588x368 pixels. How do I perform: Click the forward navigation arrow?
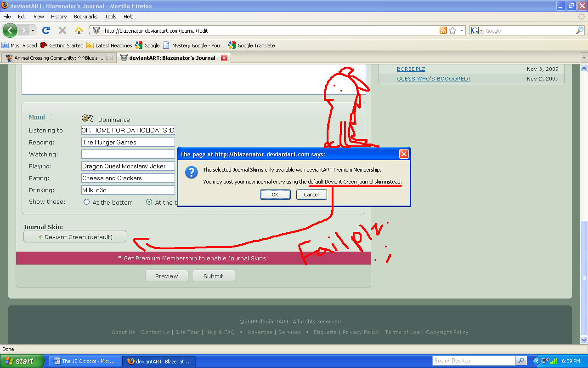click(23, 30)
